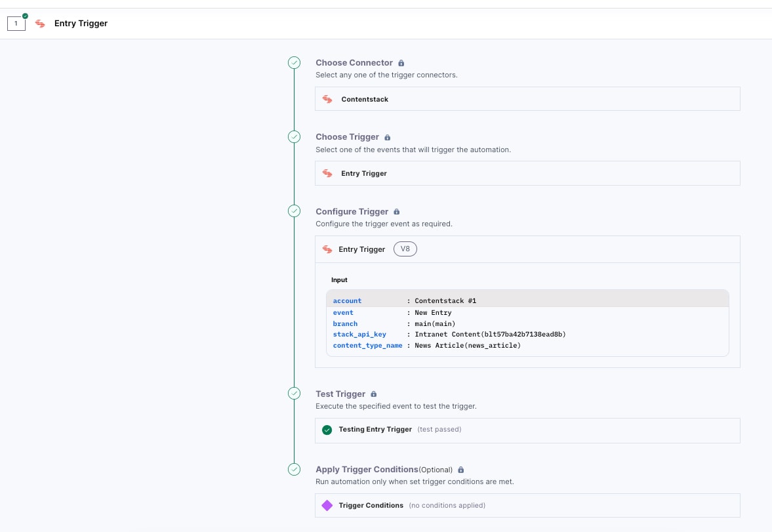Click the Apply Trigger Conditions step checkmark circle
772x532 pixels.
pos(294,470)
